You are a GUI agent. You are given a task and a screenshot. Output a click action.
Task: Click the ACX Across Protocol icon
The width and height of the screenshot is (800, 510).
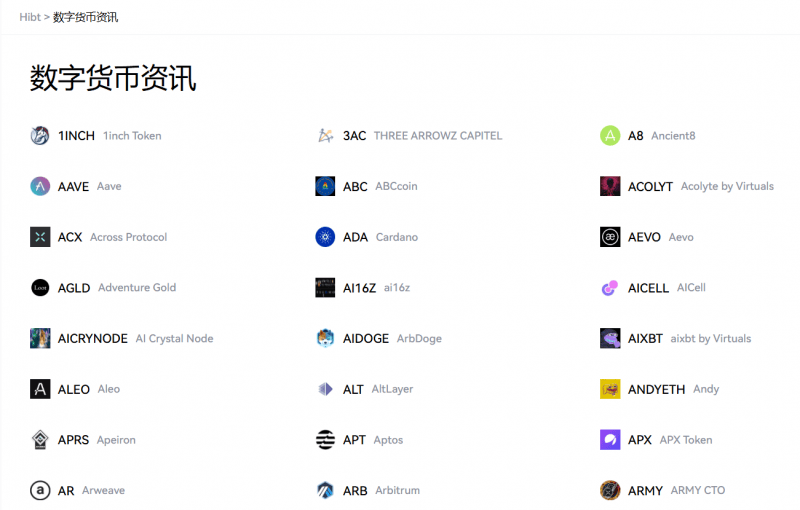(40, 237)
